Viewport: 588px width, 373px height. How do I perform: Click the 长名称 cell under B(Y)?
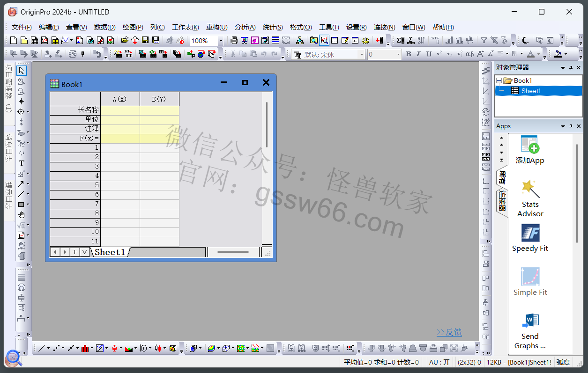pos(159,110)
